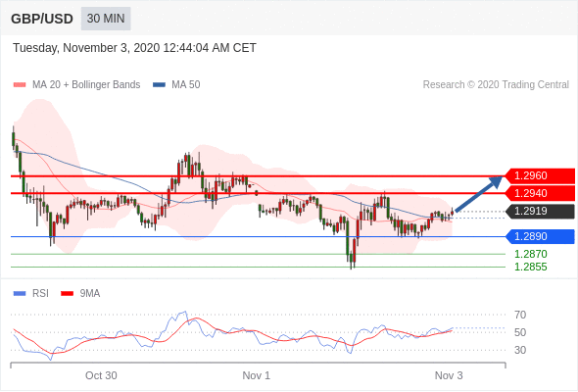Click the blue upward trend arrow

coord(478,194)
